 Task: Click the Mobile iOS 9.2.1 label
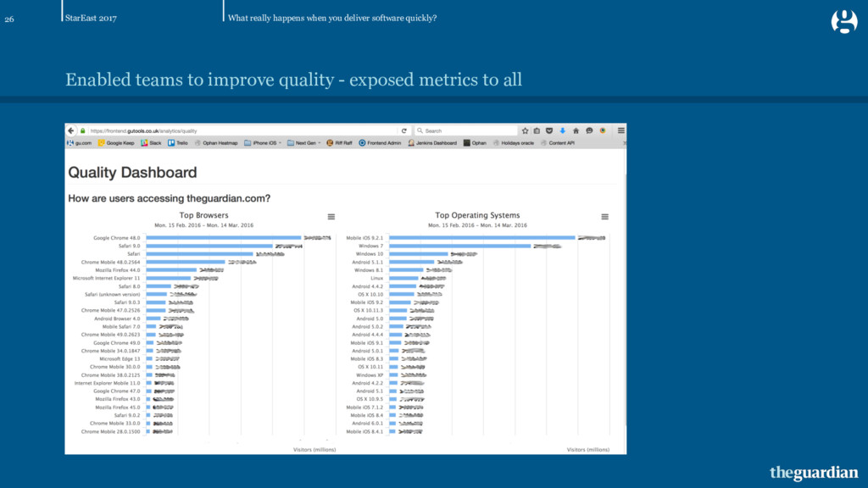pyautogui.click(x=364, y=238)
